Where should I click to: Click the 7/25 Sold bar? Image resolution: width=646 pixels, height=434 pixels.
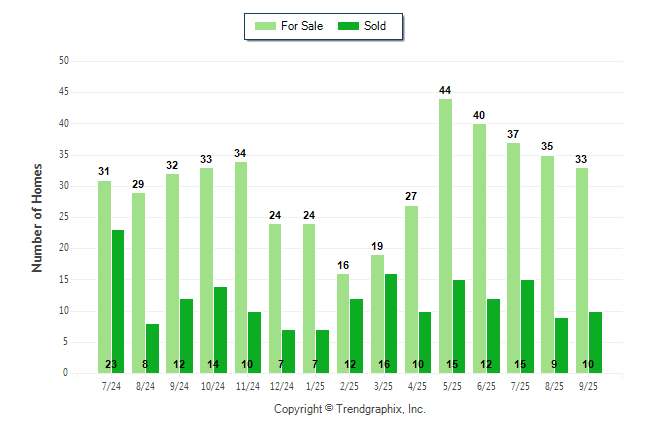[x=527, y=326]
